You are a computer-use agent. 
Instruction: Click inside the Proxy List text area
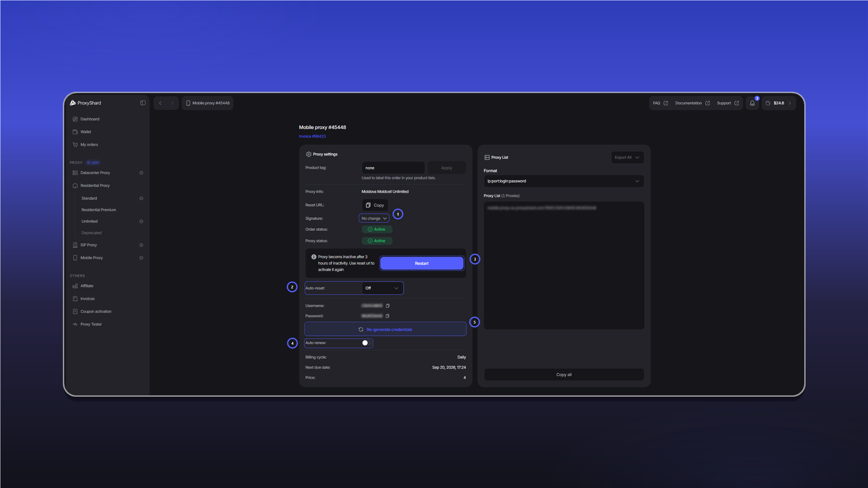tap(564, 266)
